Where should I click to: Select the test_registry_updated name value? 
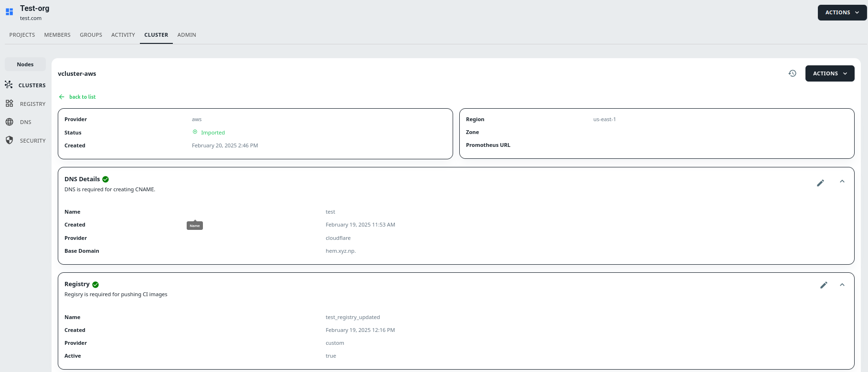[x=353, y=317]
